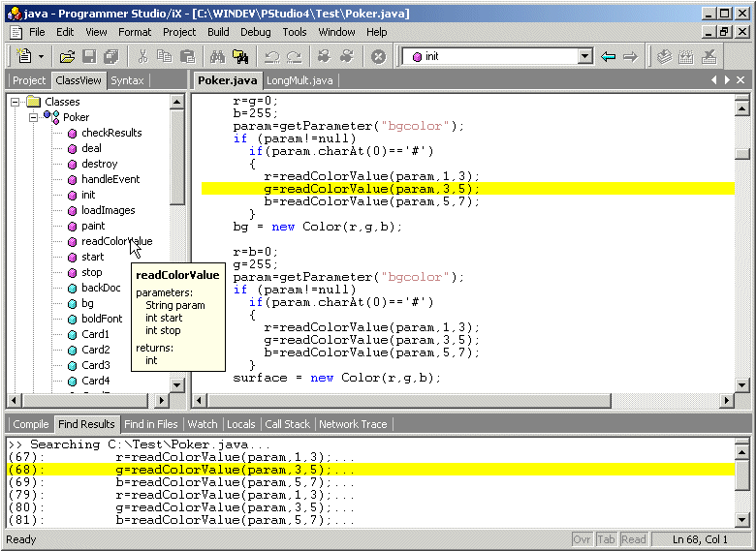The width and height of the screenshot is (756, 551).
Task: Open the Debug menu
Action: [x=256, y=32]
